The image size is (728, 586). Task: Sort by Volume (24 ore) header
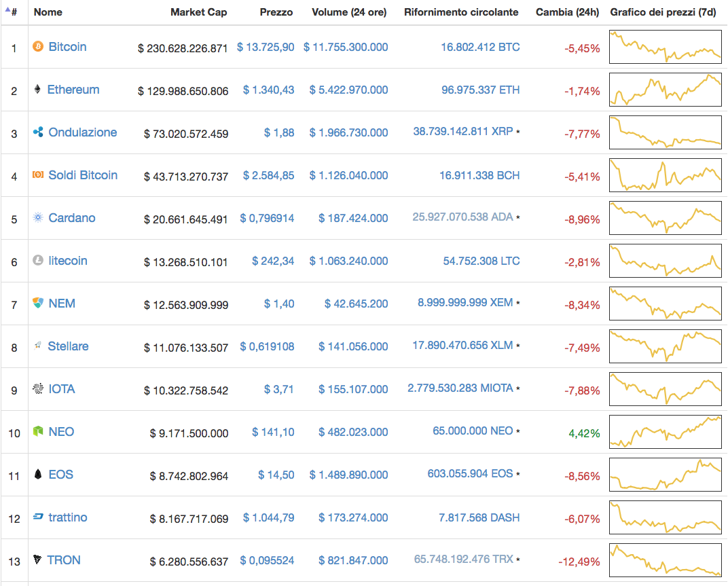(349, 12)
